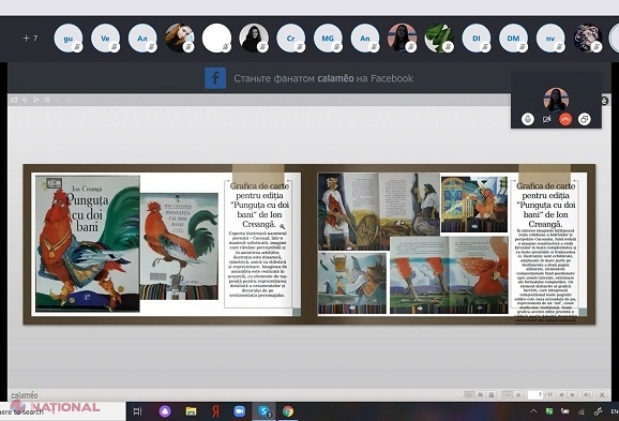The height and width of the screenshot is (421, 619).
Task: Select participant avatar 'DI'
Action: click(x=476, y=38)
